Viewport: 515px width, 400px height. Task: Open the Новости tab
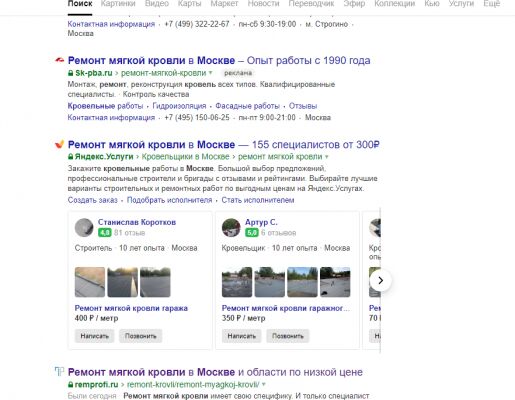(263, 4)
